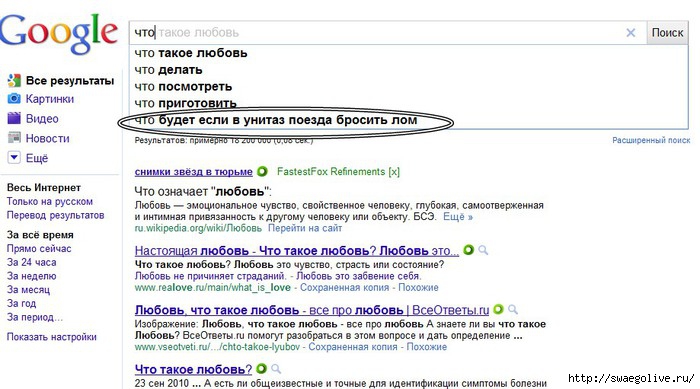The width and height of the screenshot is (700, 389).
Task: Open the Все результаты filter
Action: tap(70, 81)
